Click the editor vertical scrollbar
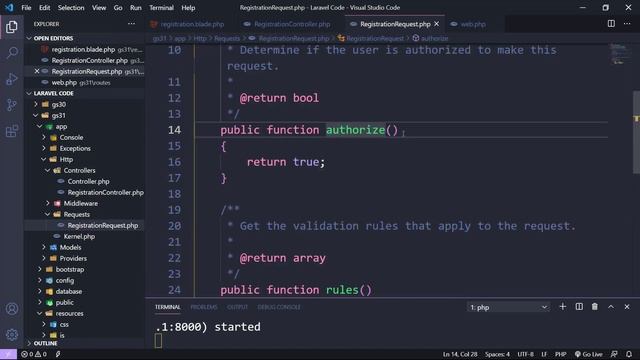 [x=636, y=132]
